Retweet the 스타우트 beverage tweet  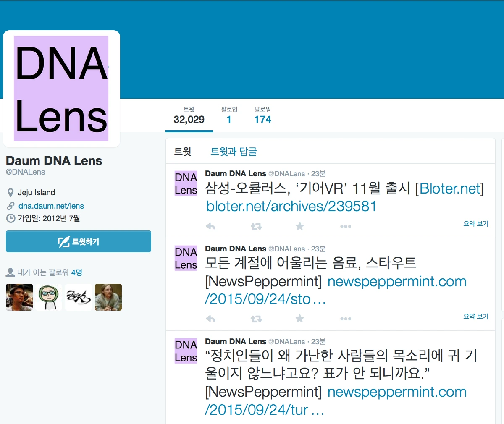(256, 319)
